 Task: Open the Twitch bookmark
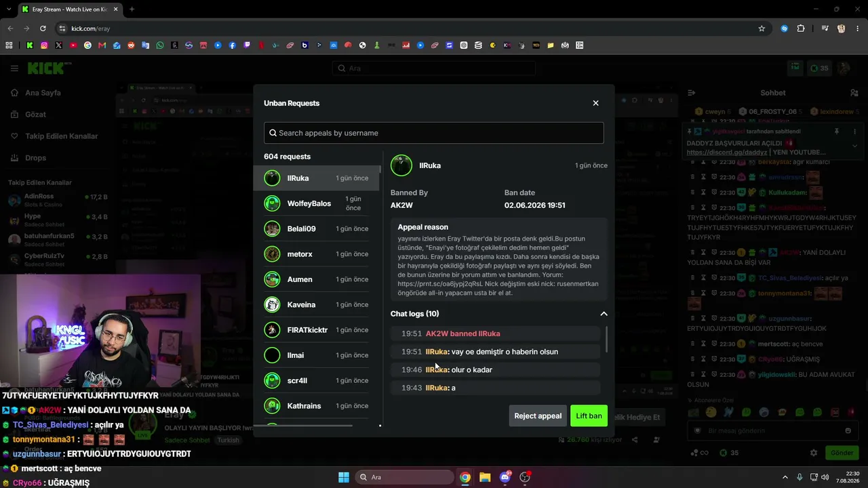[247, 45]
